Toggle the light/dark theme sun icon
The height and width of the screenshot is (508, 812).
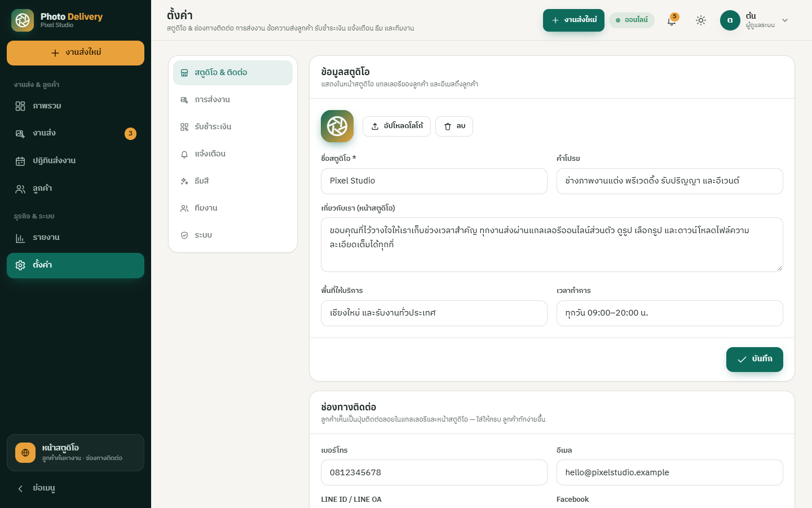(701, 20)
